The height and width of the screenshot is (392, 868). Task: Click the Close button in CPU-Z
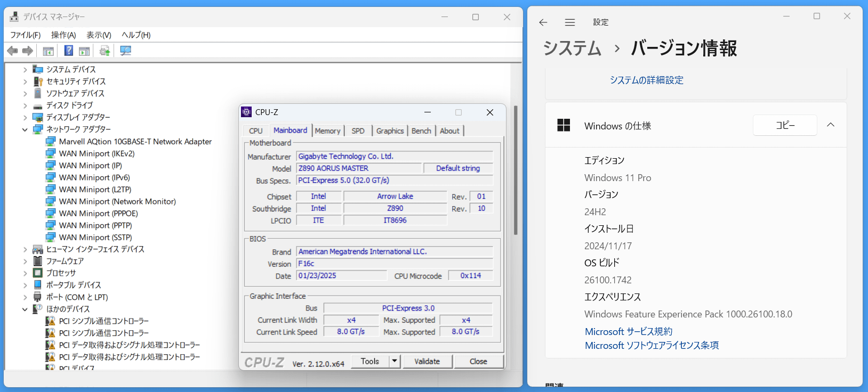(478, 361)
